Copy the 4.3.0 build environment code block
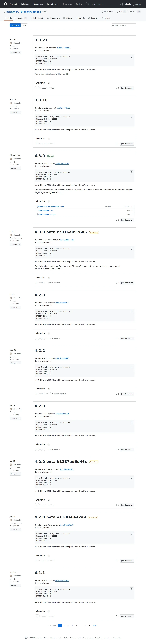Viewport: 146px width, 644px height. (x=131, y=172)
